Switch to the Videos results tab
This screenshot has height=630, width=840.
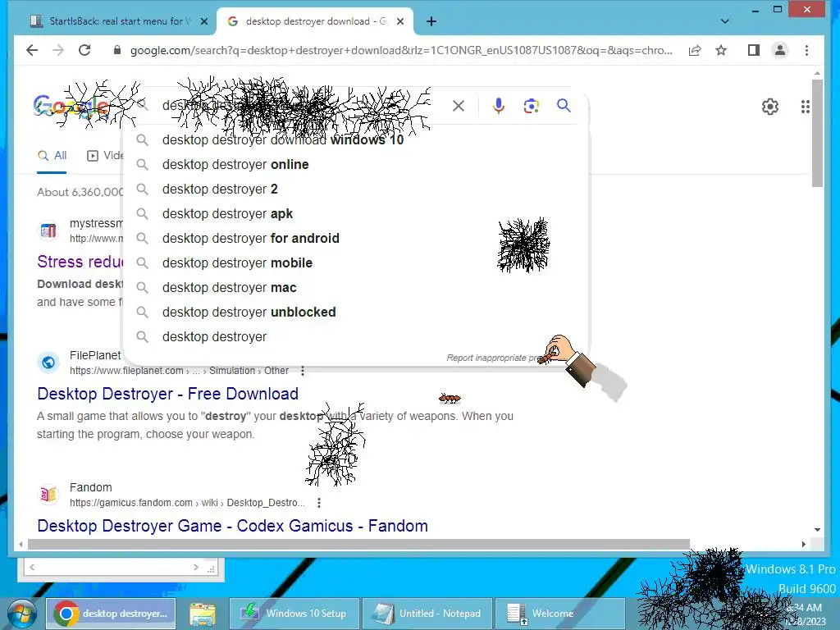click(105, 156)
